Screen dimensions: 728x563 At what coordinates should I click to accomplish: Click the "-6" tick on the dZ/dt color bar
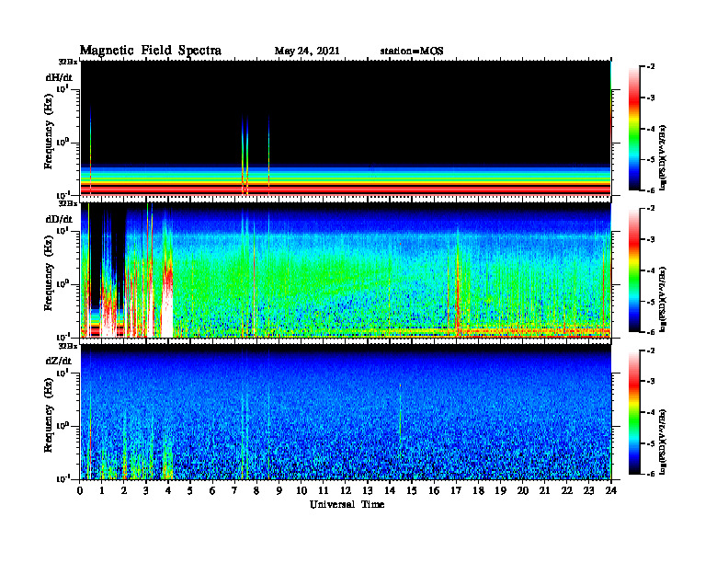(x=652, y=474)
